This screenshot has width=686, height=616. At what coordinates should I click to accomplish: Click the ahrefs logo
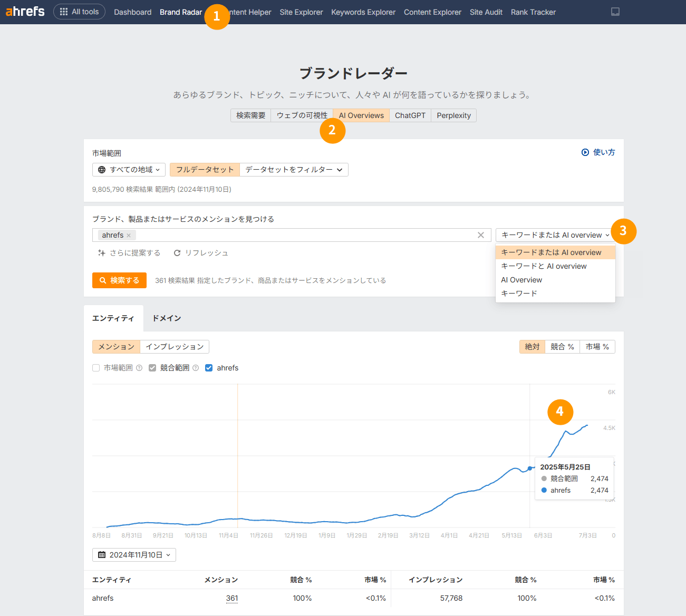point(25,11)
